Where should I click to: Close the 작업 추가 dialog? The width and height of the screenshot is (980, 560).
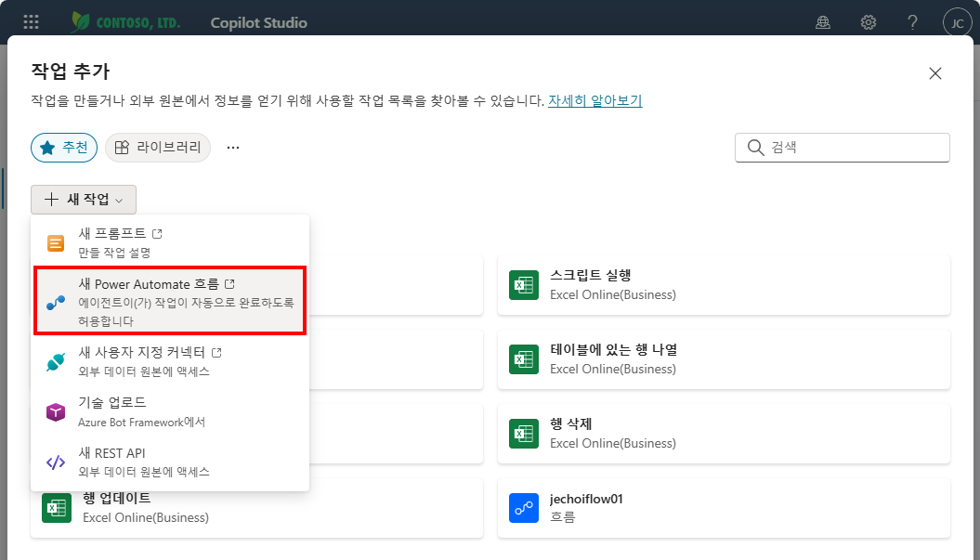click(x=935, y=73)
